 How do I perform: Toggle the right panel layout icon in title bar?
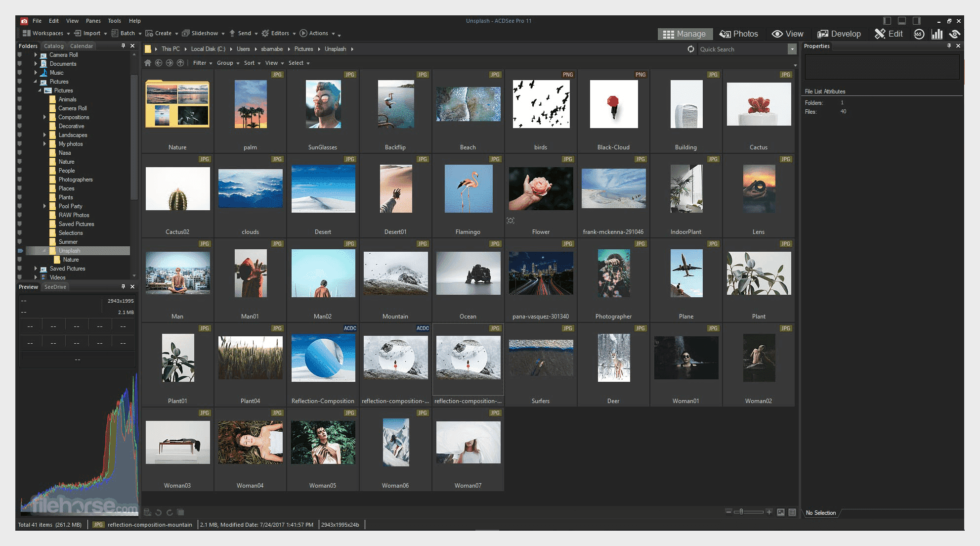[x=917, y=21]
